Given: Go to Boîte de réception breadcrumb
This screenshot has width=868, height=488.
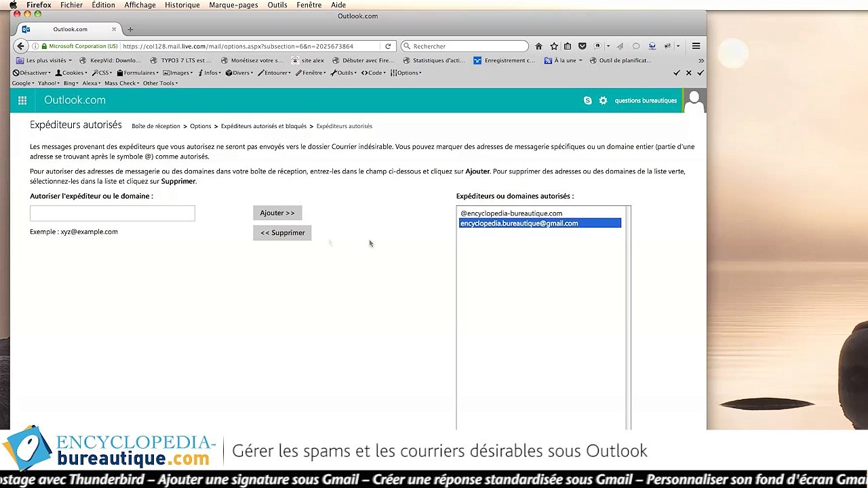Looking at the screenshot, I should pyautogui.click(x=156, y=126).
